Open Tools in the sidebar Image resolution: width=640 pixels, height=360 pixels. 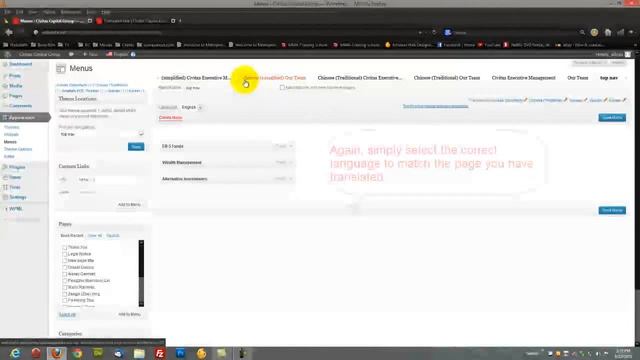pos(15,187)
